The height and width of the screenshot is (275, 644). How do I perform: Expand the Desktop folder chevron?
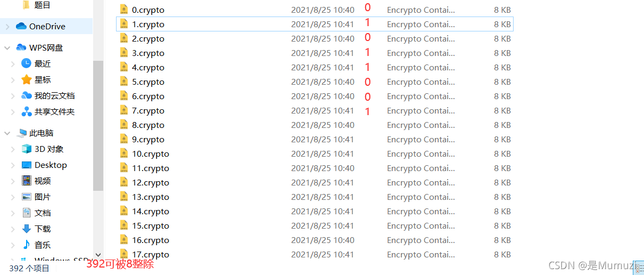click(13, 165)
